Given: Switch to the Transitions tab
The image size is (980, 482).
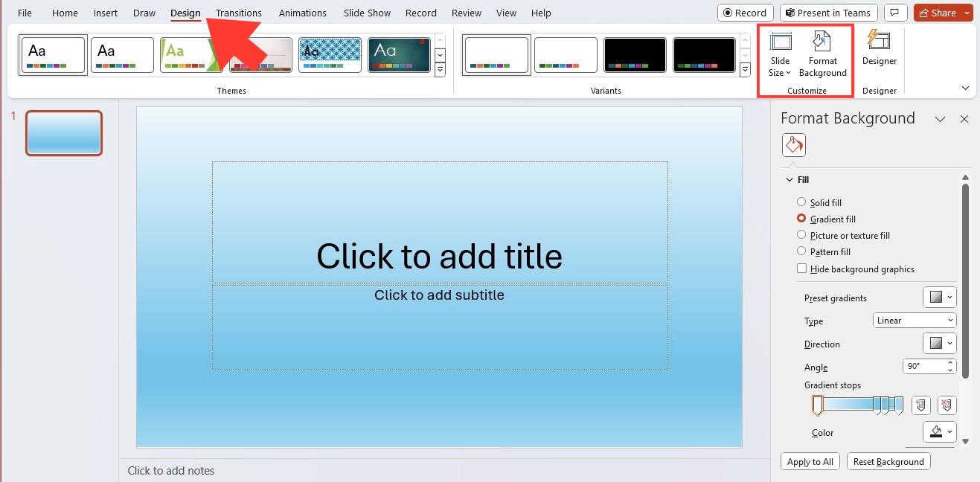Looking at the screenshot, I should click(239, 13).
